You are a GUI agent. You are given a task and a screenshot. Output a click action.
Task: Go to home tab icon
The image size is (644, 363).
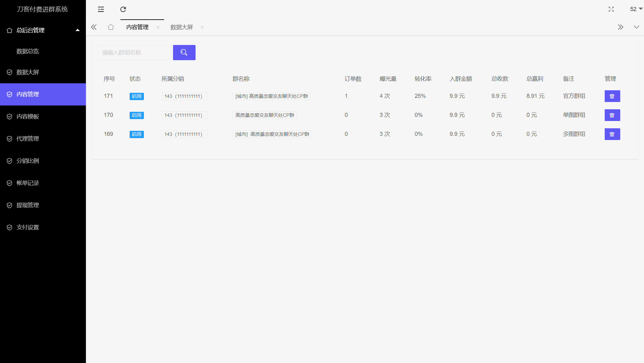(x=111, y=27)
